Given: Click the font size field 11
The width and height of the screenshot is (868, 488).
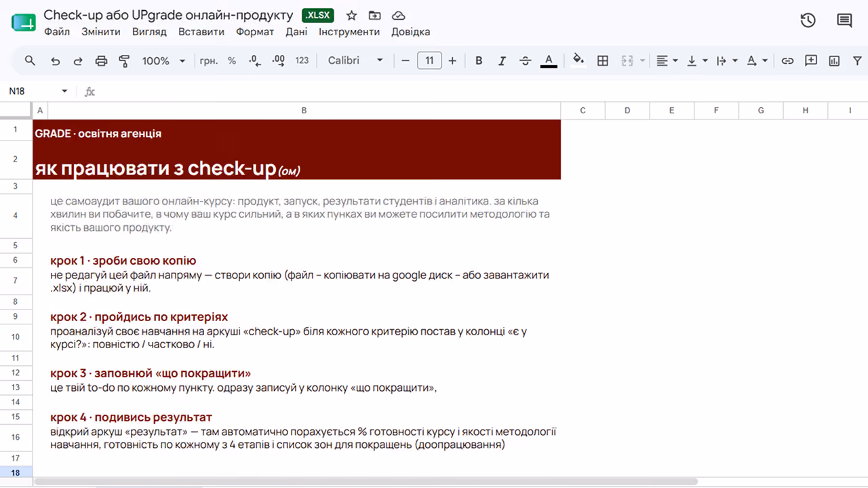Looking at the screenshot, I should pos(429,60).
